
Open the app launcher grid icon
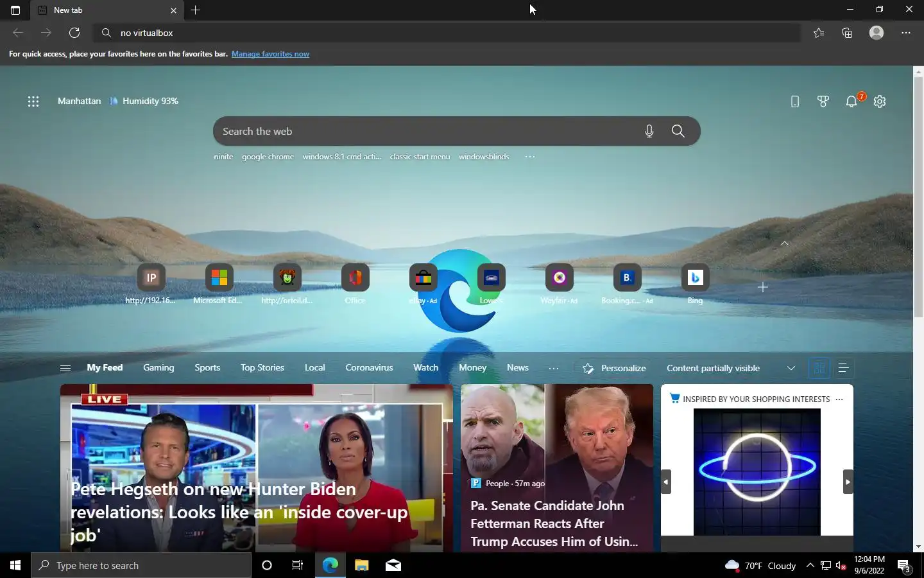coord(33,101)
